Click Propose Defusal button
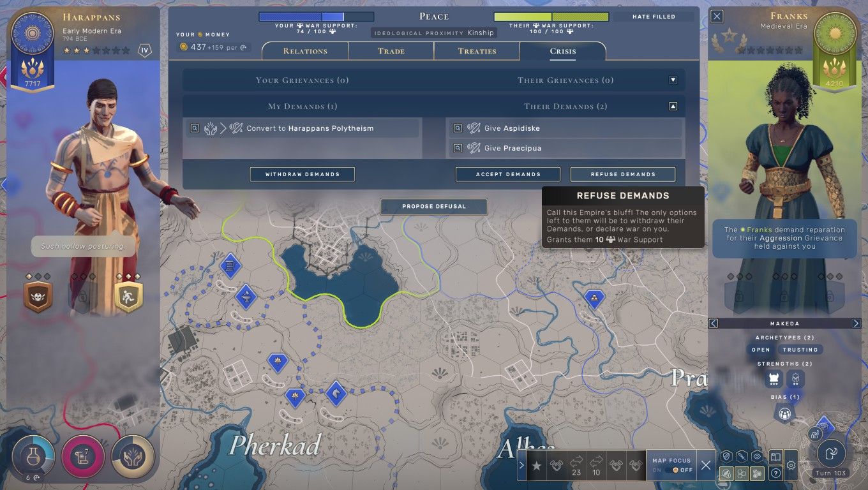Image resolution: width=868 pixels, height=490 pixels. (x=434, y=207)
